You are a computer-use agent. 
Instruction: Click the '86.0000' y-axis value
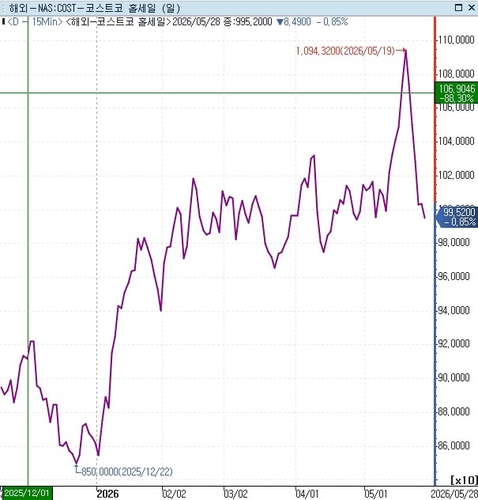454,446
